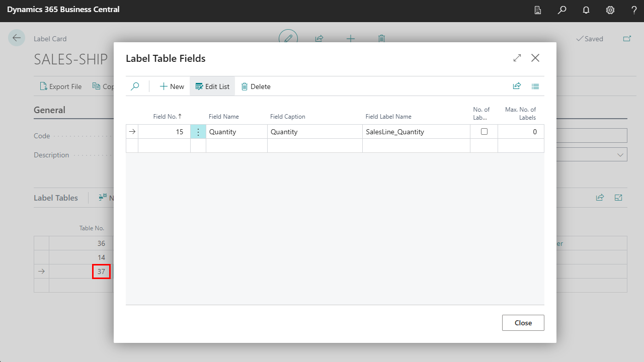
Task: Toggle the list view options icon
Action: (x=535, y=86)
